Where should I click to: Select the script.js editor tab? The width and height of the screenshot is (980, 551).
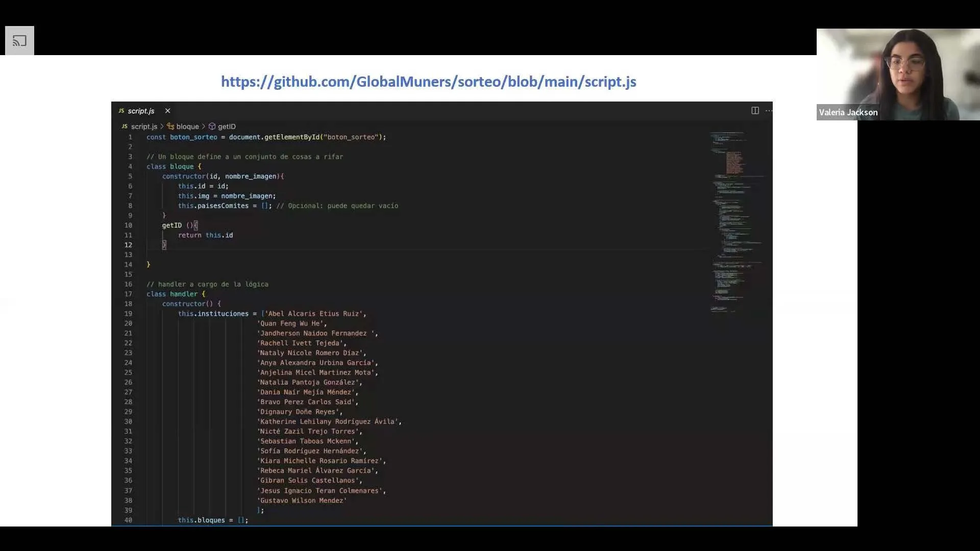[x=141, y=111]
